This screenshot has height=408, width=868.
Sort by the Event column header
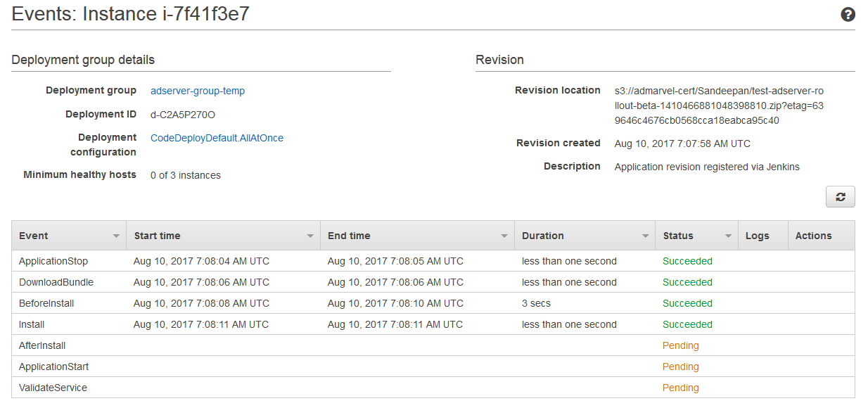point(34,236)
